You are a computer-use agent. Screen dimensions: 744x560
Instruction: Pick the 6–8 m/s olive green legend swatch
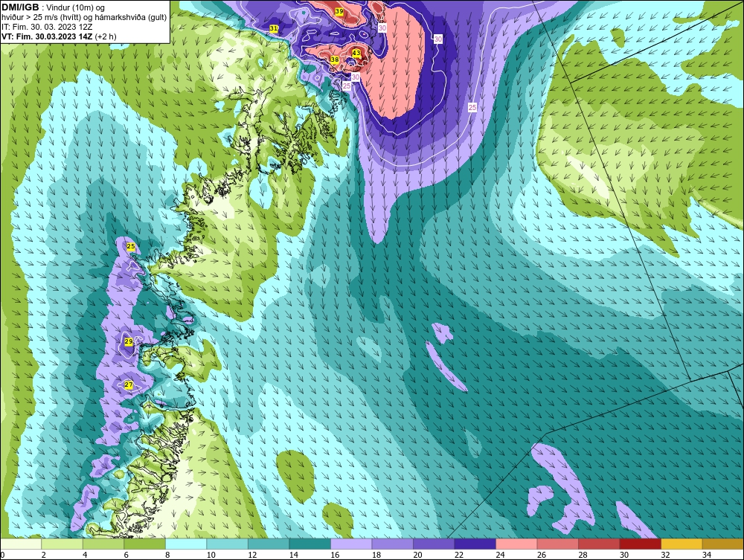tap(145, 544)
